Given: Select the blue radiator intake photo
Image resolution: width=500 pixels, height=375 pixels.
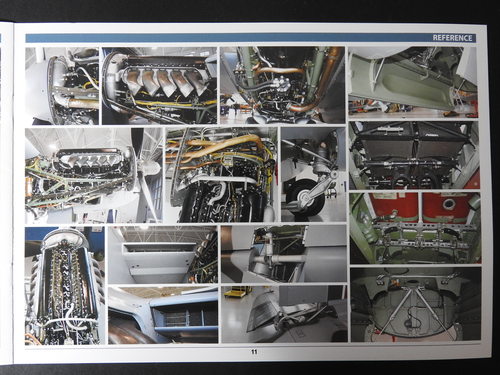Looking at the screenshot, I should 163,315.
